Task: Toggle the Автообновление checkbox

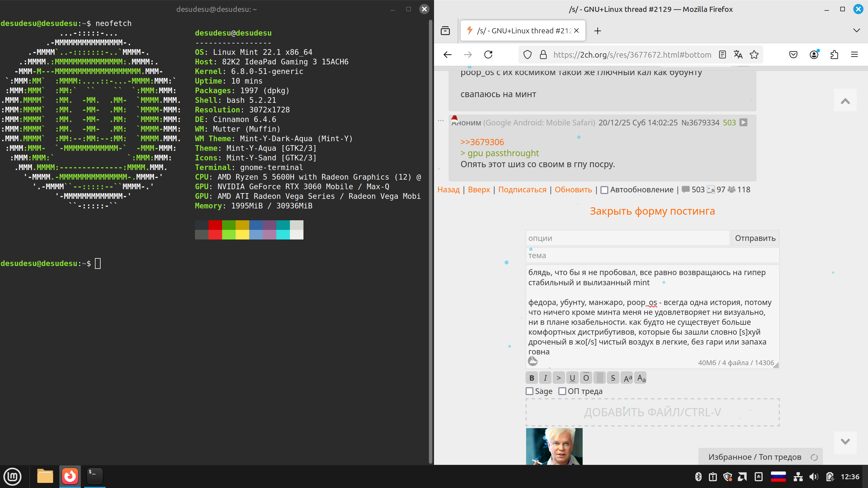Action: [x=604, y=190]
